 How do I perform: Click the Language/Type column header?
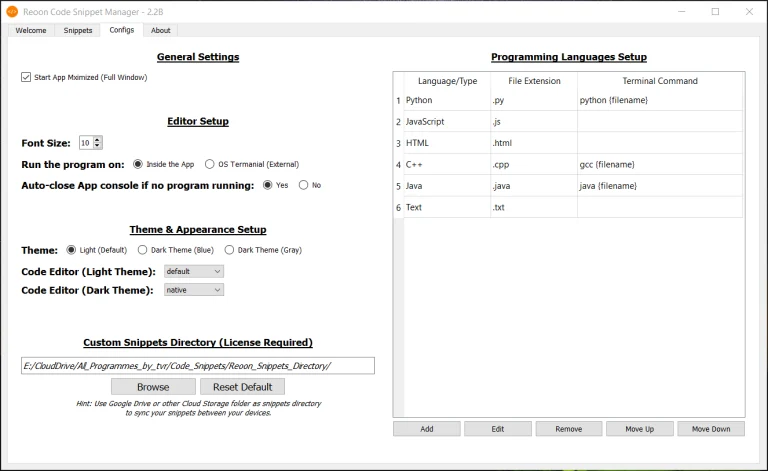click(x=447, y=81)
